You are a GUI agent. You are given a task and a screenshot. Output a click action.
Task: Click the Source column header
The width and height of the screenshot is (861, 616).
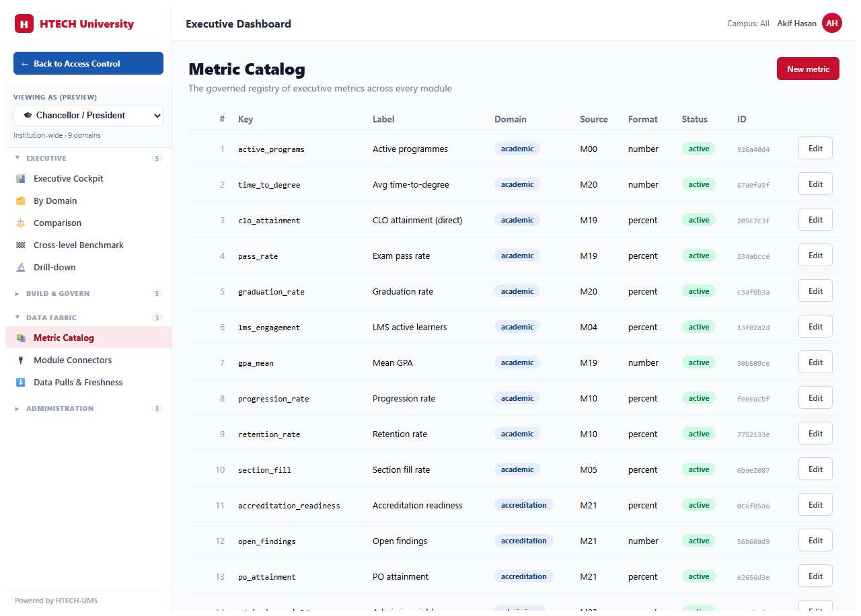click(594, 119)
